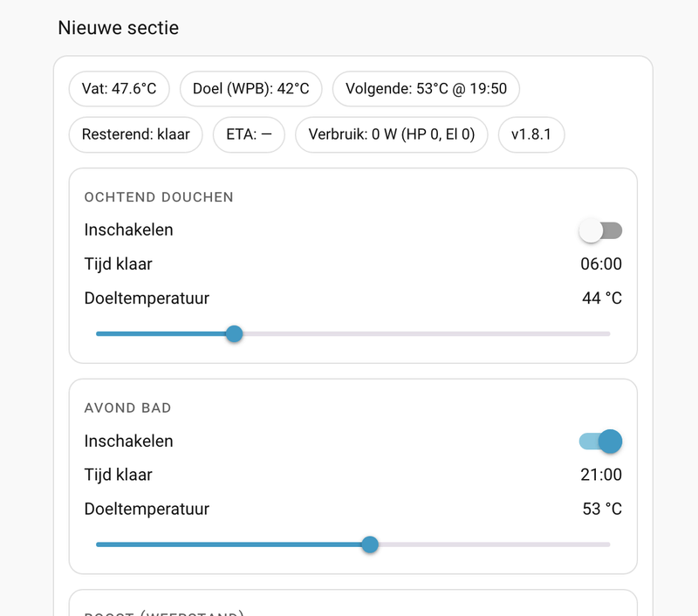This screenshot has height=616, width=698.
Task: Click the 44 °C target temperature value
Action: (x=602, y=298)
